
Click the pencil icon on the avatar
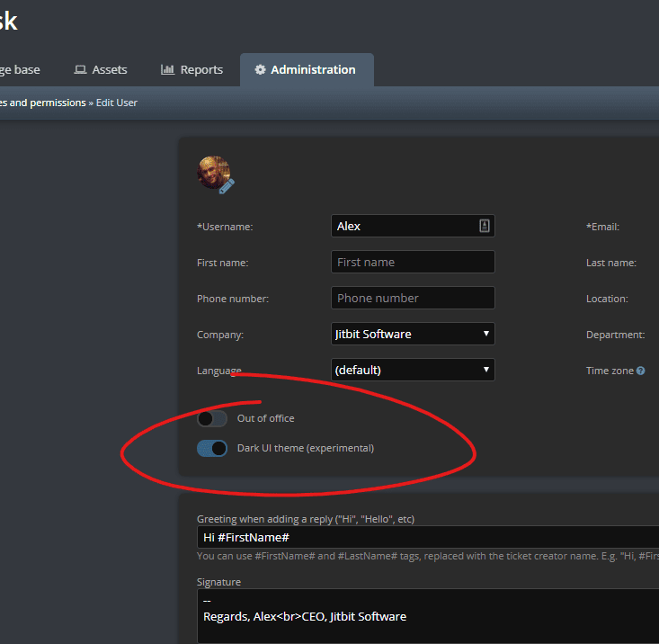(x=227, y=186)
